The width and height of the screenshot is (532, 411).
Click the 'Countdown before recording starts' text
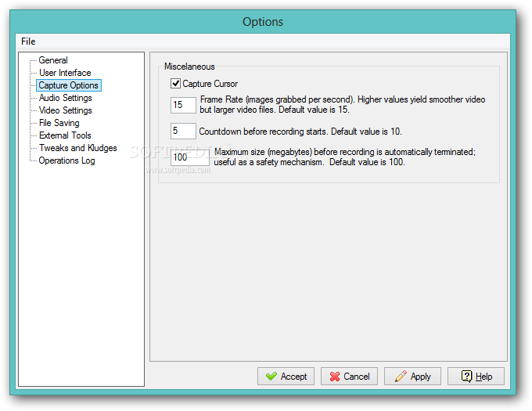pos(300,132)
